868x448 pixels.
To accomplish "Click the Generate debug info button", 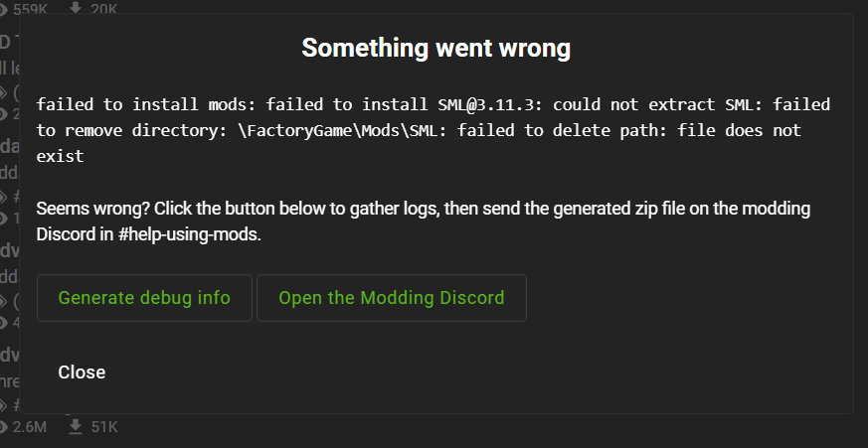I will tap(144, 298).
